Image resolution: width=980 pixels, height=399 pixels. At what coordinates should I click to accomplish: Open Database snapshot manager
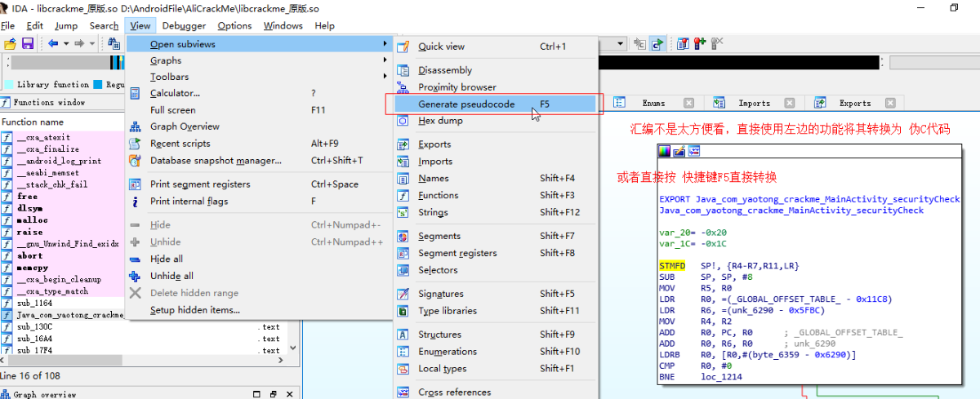[259, 160]
